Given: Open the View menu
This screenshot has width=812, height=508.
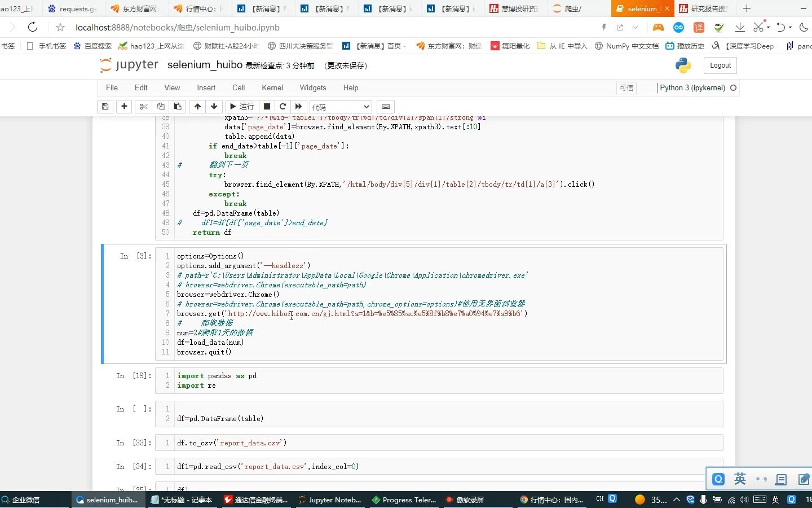Looking at the screenshot, I should [x=172, y=88].
